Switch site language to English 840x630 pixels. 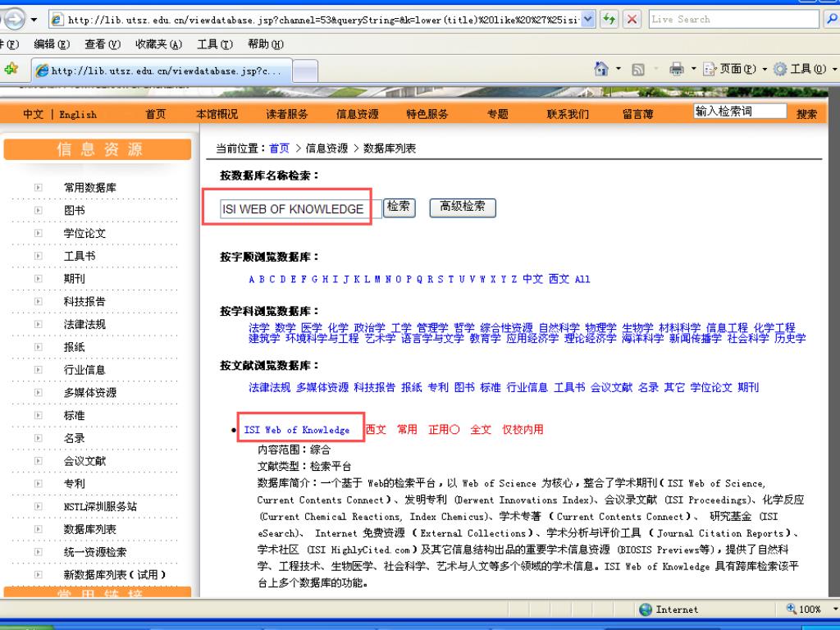[x=78, y=114]
